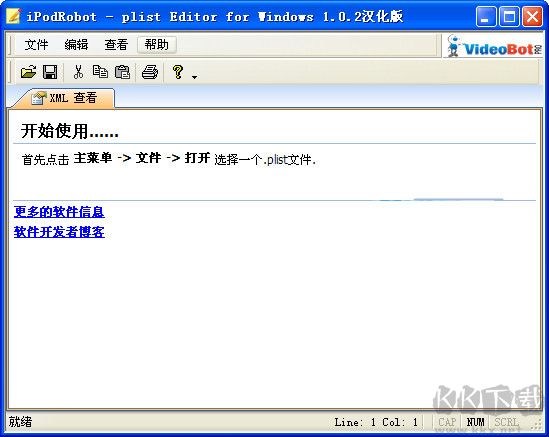The image size is (549, 437).
Task: Click the 就绪 status text
Action: point(20,422)
